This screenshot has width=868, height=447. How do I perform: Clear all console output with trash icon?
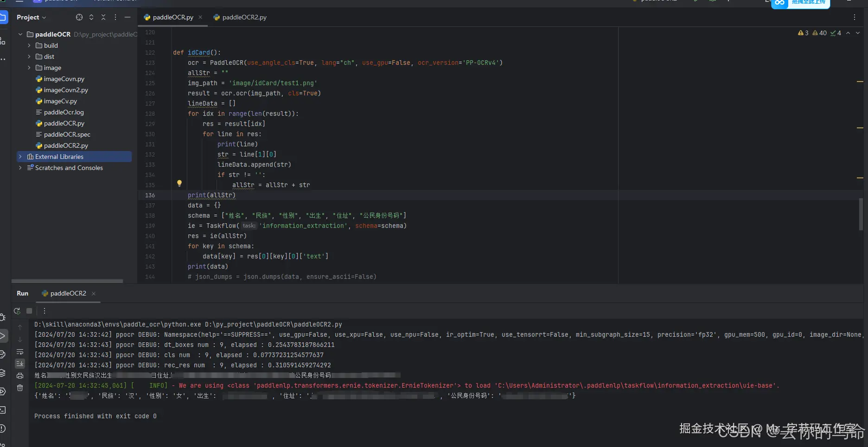20,388
